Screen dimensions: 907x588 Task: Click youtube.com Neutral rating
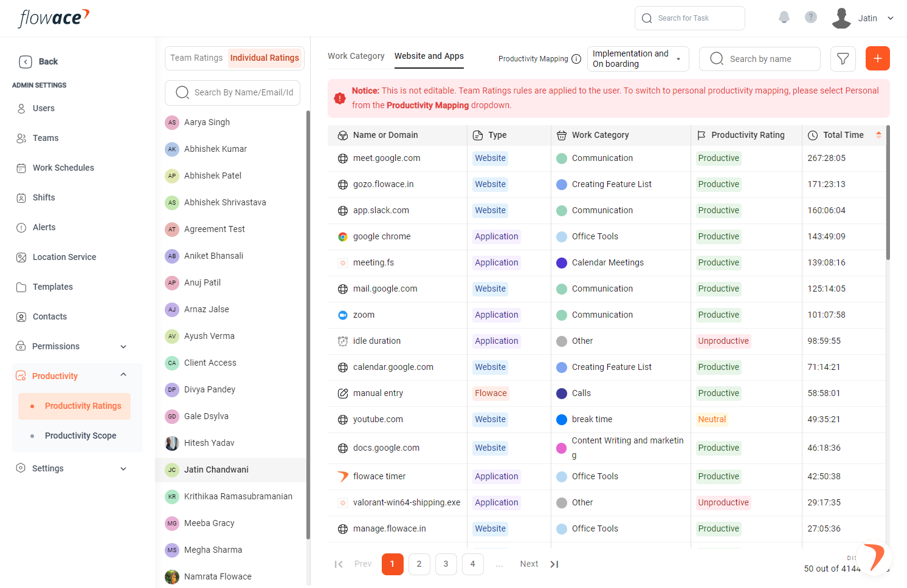click(712, 420)
